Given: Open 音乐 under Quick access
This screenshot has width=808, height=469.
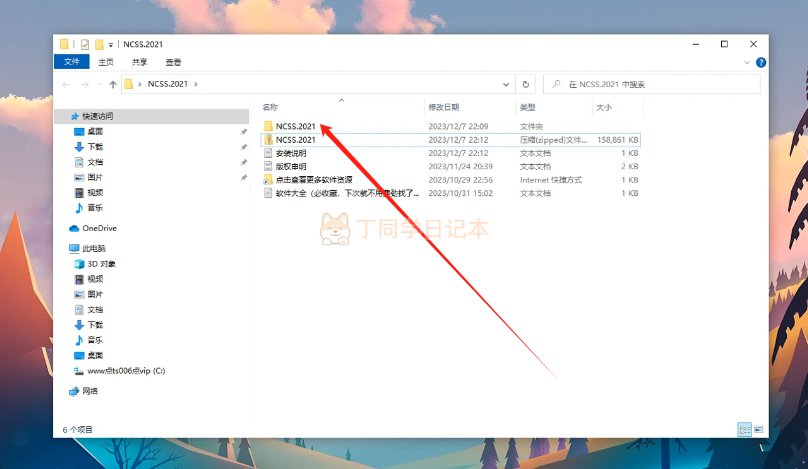Looking at the screenshot, I should point(95,208).
